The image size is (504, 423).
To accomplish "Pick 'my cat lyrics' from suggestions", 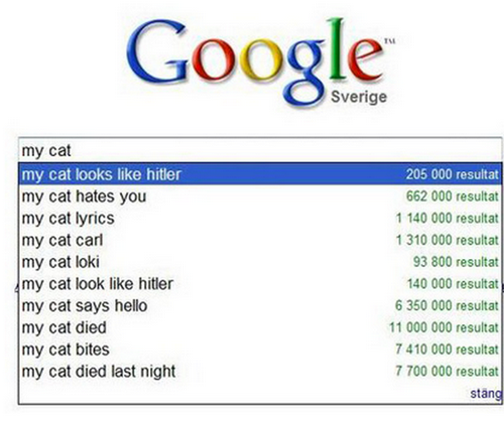I will tap(260, 218).
